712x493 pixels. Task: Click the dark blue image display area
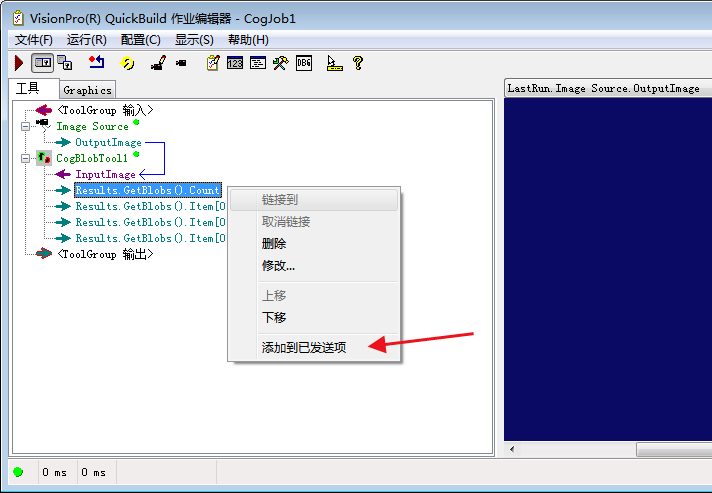click(x=608, y=269)
